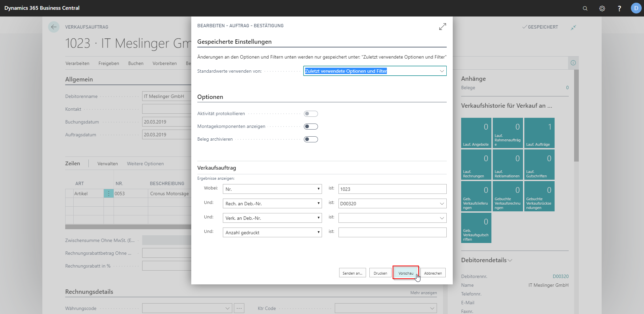This screenshot has width=644, height=314.
Task: Open the settings gear icon
Action: coord(602,8)
